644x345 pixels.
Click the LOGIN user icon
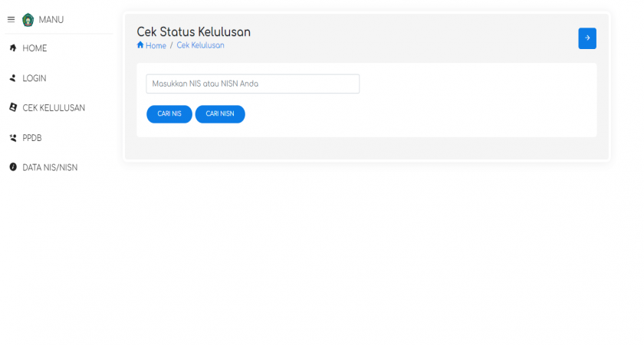(13, 78)
